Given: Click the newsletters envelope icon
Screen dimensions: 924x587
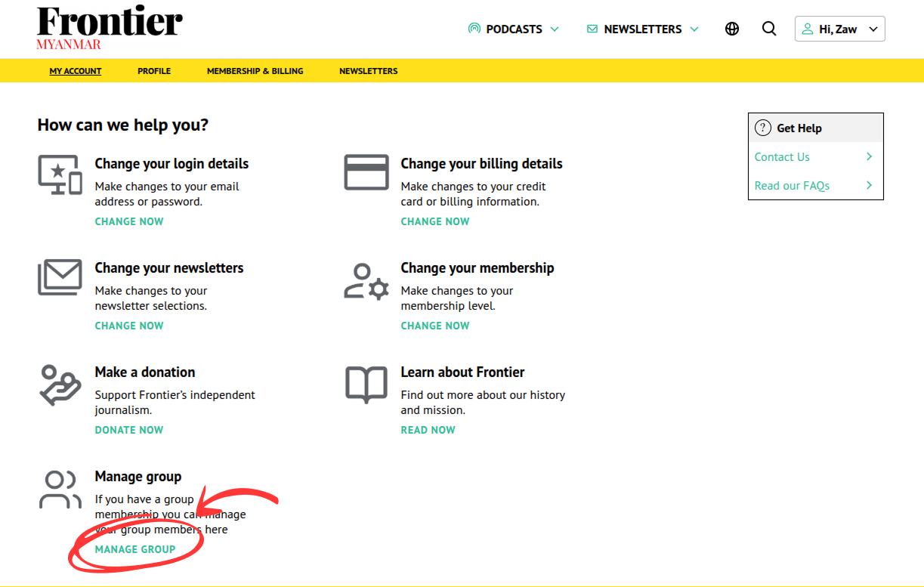Looking at the screenshot, I should (592, 29).
